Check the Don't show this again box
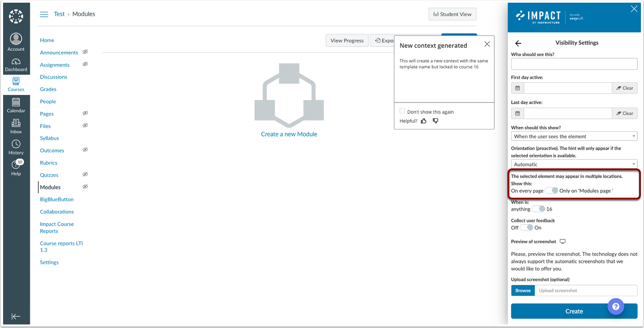The width and height of the screenshot is (644, 328). click(402, 111)
